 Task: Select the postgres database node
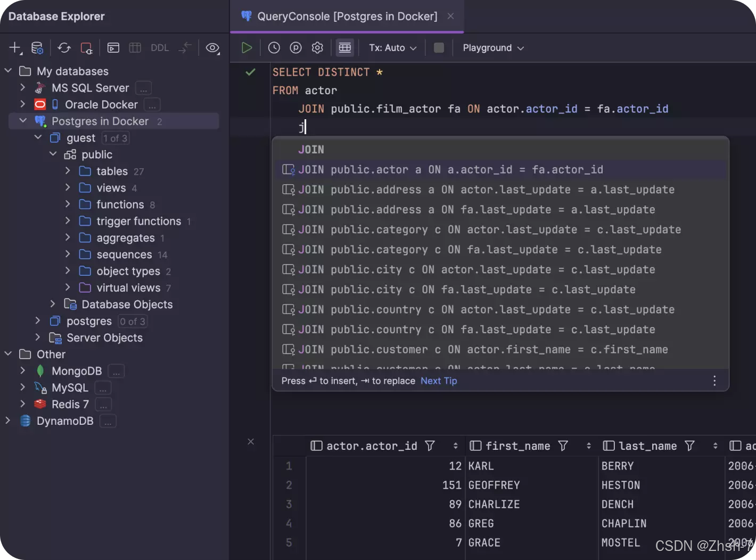(89, 321)
